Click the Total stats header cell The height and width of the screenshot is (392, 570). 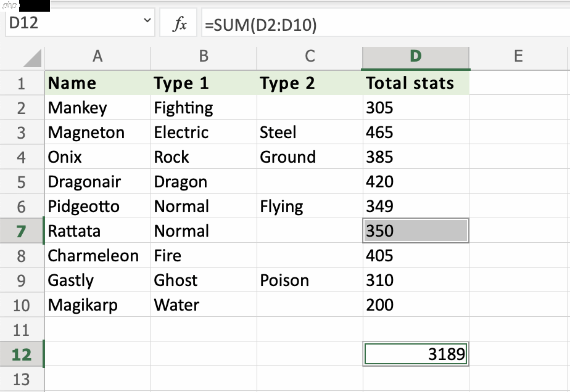pos(416,83)
